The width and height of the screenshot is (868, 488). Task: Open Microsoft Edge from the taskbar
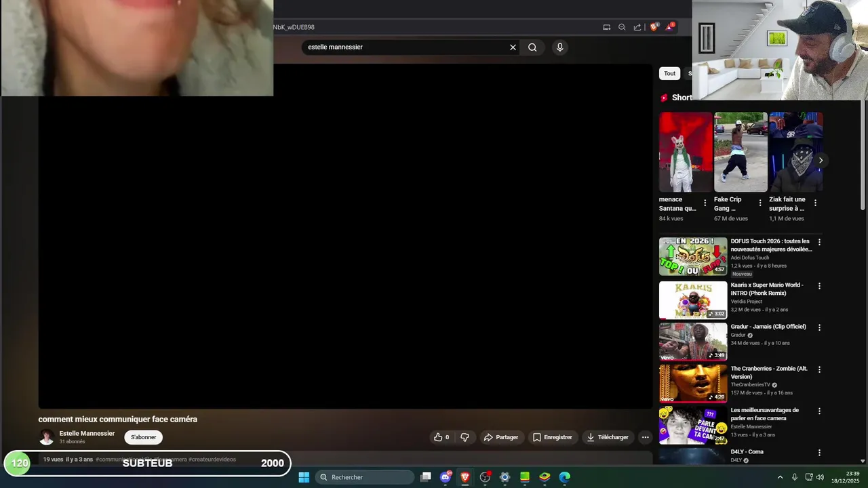pyautogui.click(x=564, y=477)
